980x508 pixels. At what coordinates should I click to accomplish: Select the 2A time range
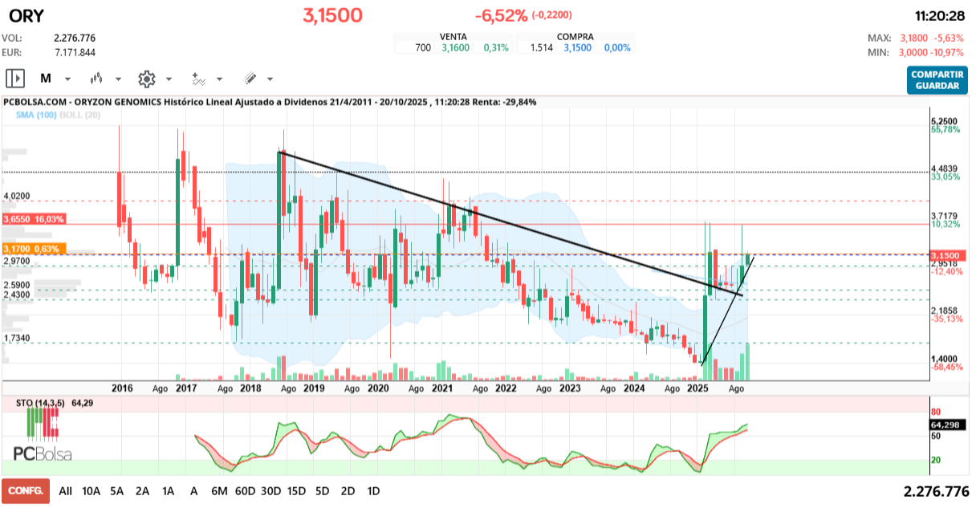143,490
